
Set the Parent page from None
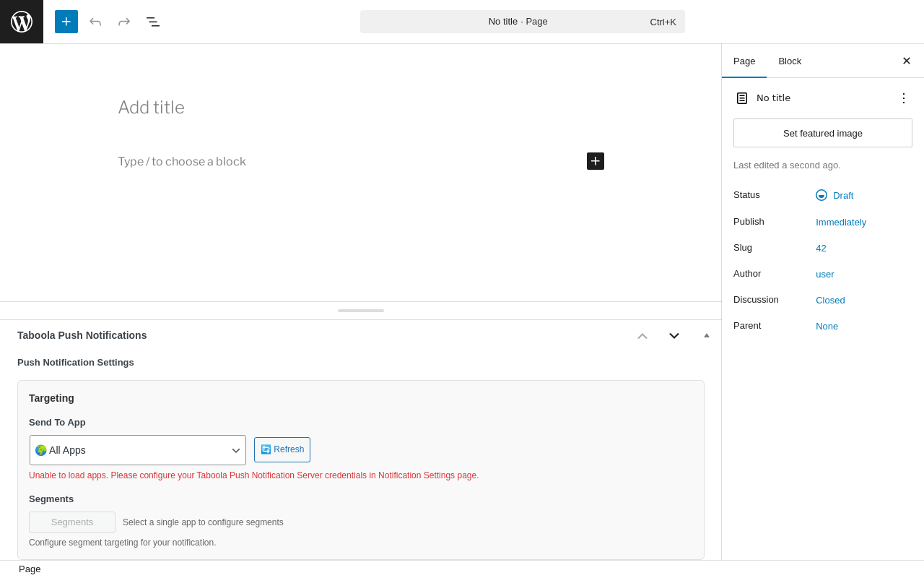(x=827, y=326)
